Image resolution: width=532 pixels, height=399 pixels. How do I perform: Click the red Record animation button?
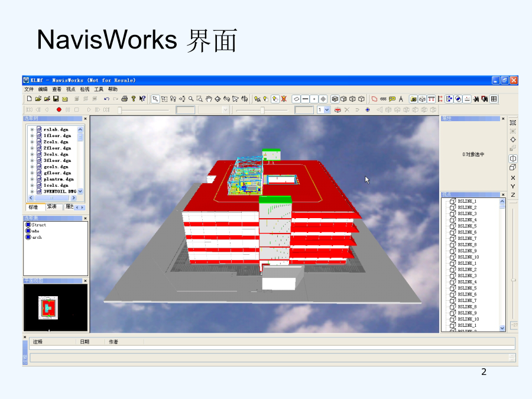(x=59, y=109)
